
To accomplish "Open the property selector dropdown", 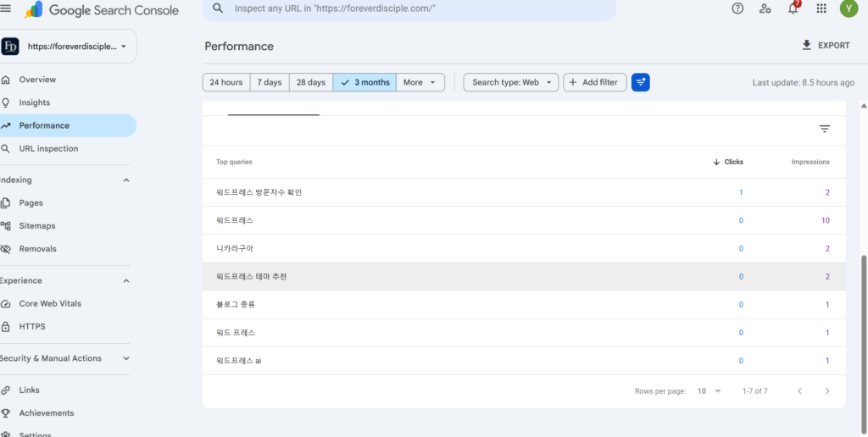I will pos(68,47).
